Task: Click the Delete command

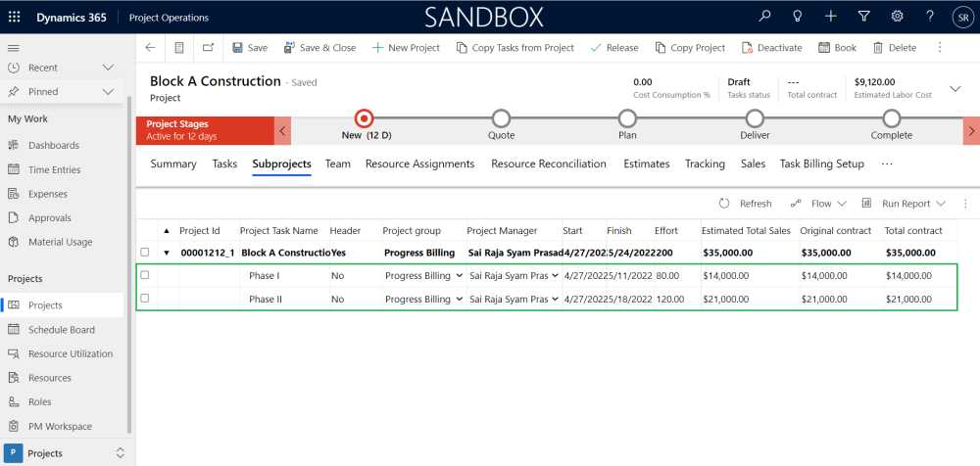Action: pos(895,47)
